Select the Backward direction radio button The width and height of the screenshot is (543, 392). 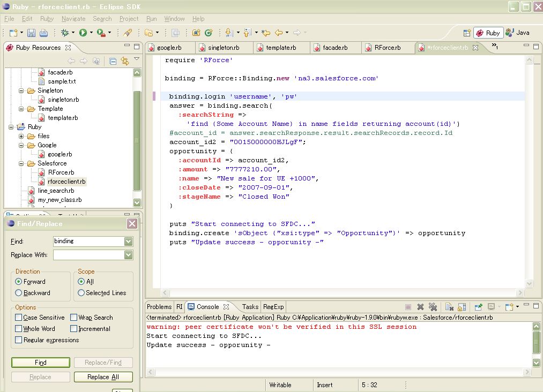pyautogui.click(x=19, y=293)
